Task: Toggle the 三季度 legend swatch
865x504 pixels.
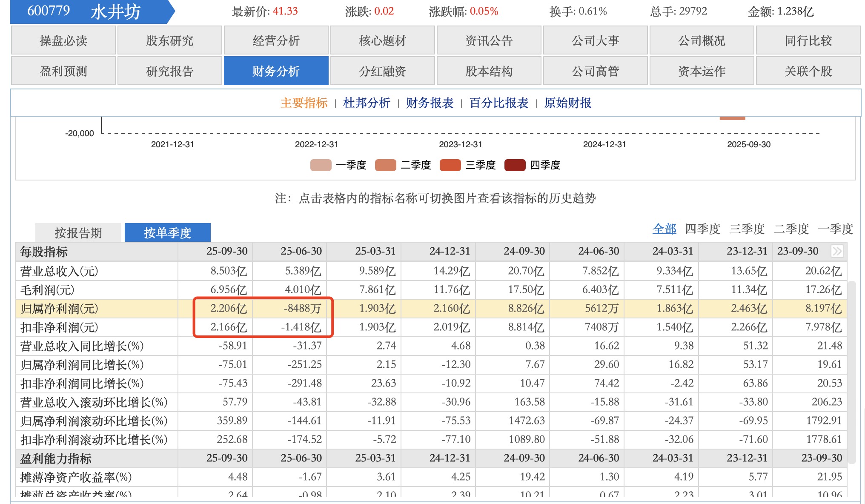Action: pyautogui.click(x=450, y=165)
